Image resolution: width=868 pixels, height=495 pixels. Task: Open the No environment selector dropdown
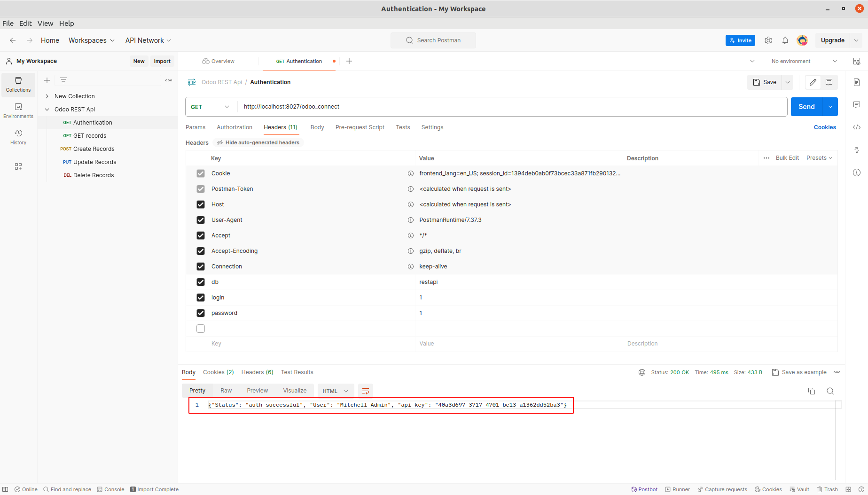pos(804,61)
